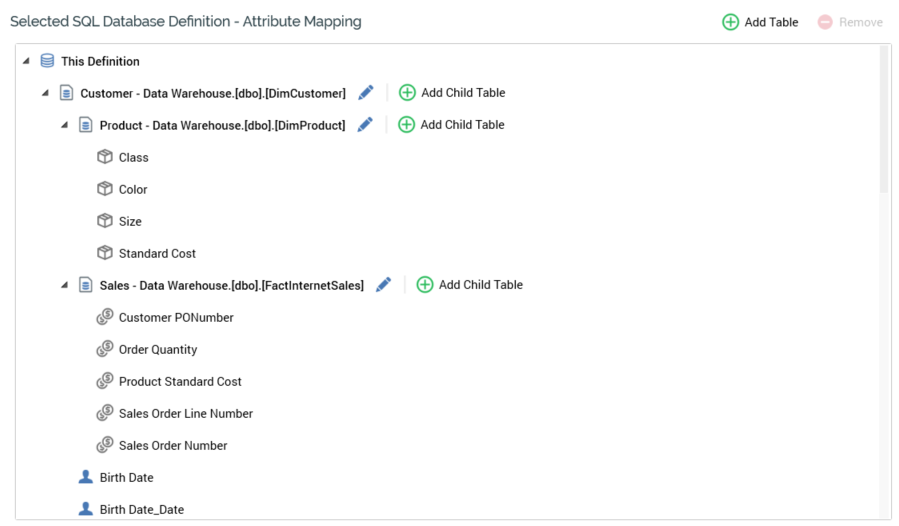The height and width of the screenshot is (526, 899).
Task: Click the database icon beside This Definition
Action: tap(47, 61)
